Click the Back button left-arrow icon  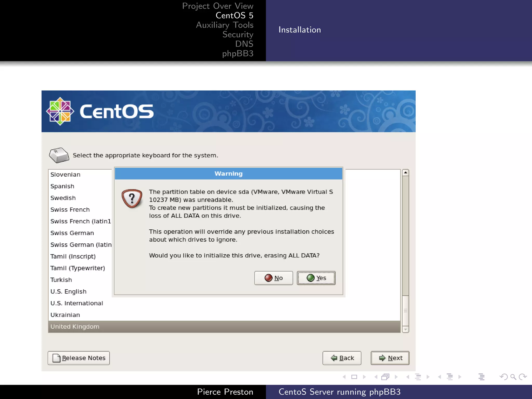pyautogui.click(x=334, y=358)
